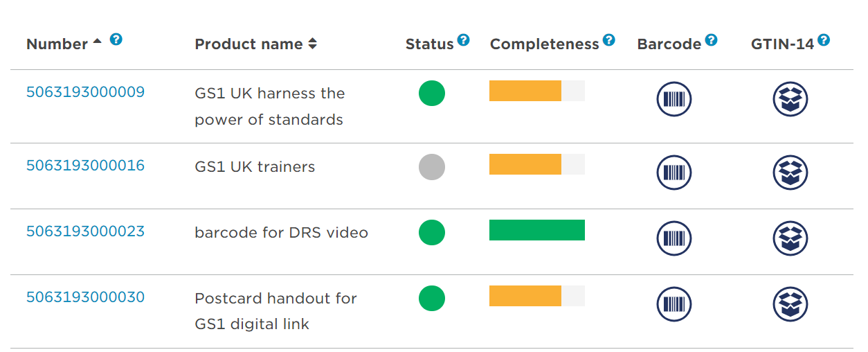Show help for Completeness column
The width and height of the screenshot is (868, 352).
[608, 39]
